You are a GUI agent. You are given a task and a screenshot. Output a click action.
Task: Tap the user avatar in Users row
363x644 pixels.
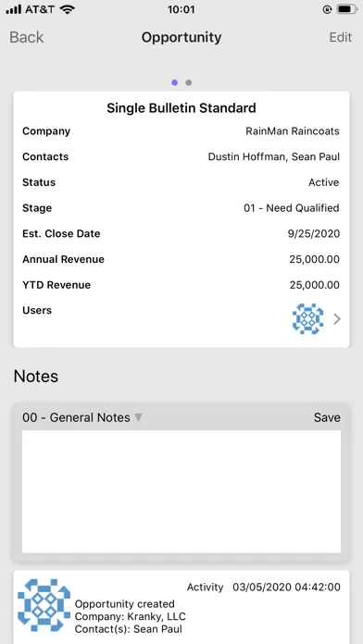[x=307, y=318]
